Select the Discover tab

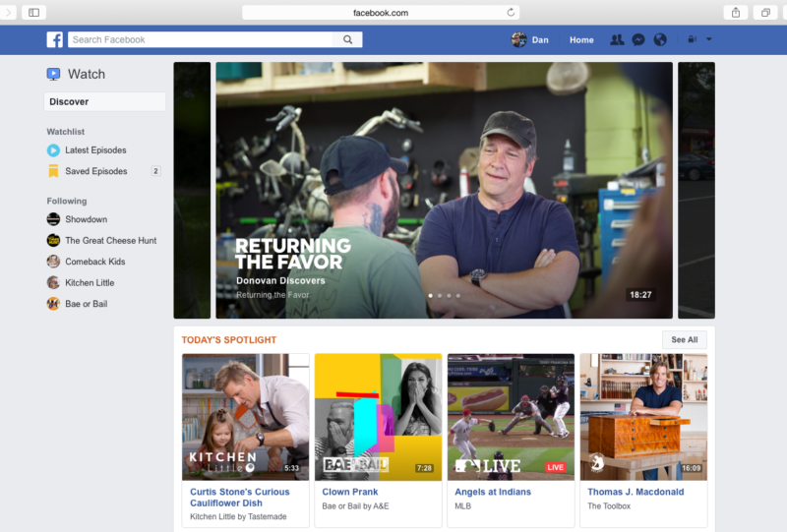pos(104,102)
